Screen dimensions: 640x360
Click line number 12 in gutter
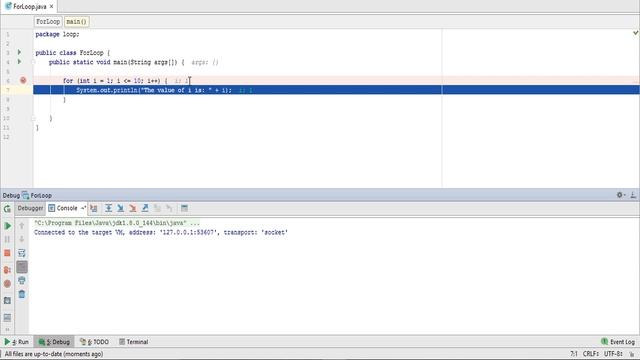6,137
